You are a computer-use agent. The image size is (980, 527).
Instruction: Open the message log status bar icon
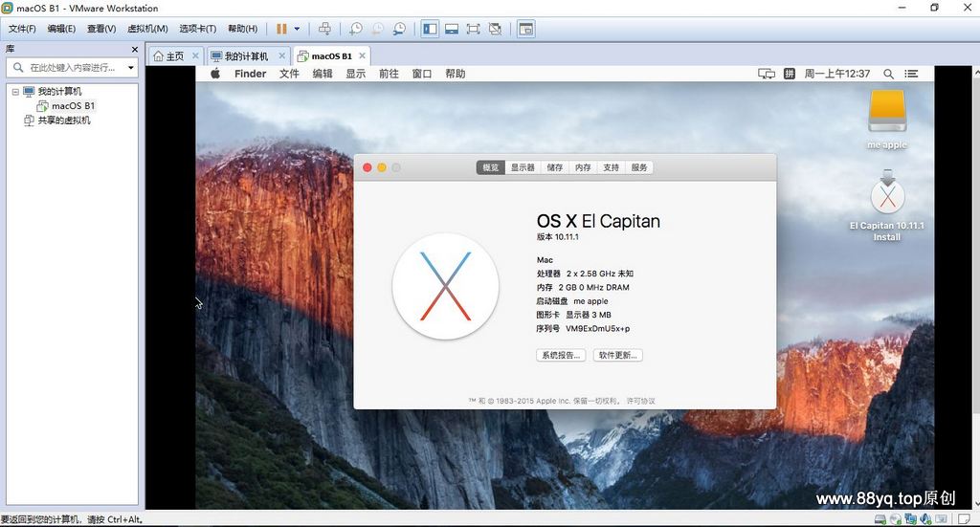(965, 519)
